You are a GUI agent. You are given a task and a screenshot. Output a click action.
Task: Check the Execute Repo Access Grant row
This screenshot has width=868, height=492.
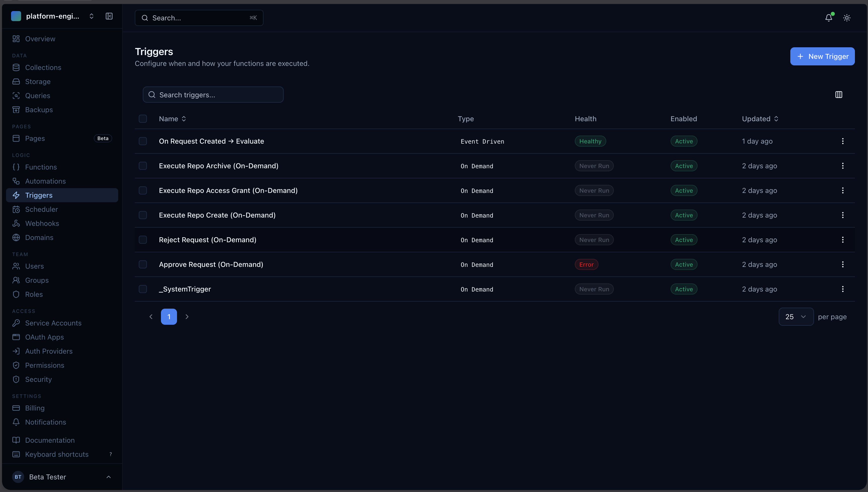click(x=143, y=191)
